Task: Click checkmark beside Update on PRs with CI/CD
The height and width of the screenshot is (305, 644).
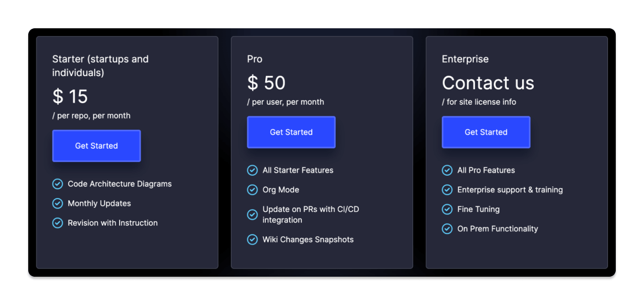Action: pos(252,215)
